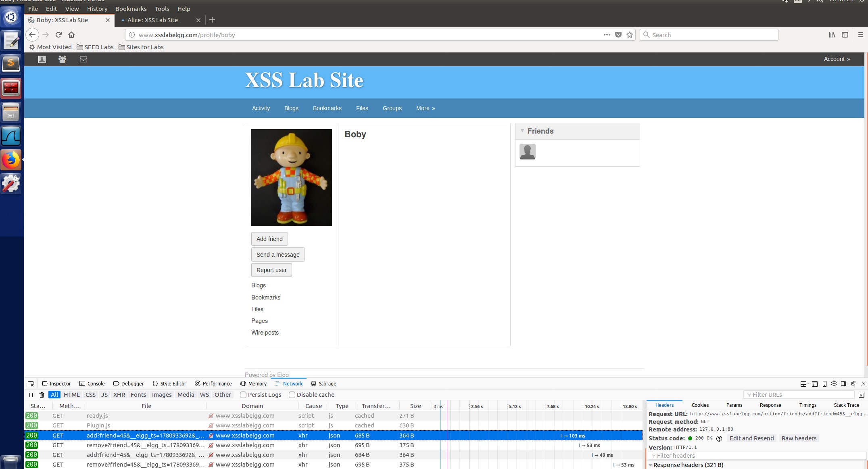Open the Activity site link
Image resolution: width=868 pixels, height=469 pixels.
261,108
